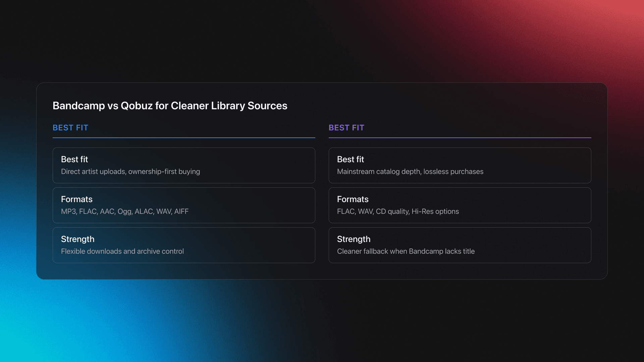This screenshot has height=362, width=644.
Task: Click the left Best fit card
Action: 184,165
